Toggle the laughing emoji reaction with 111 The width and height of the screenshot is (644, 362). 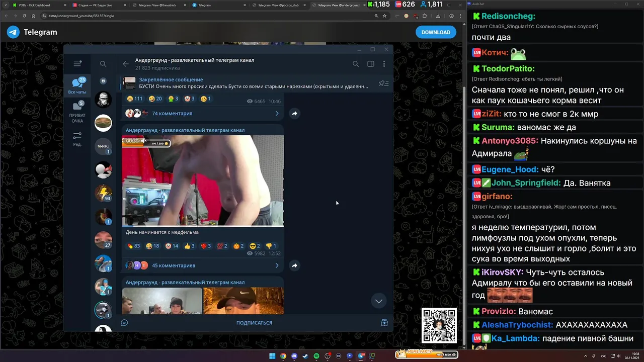click(x=135, y=99)
